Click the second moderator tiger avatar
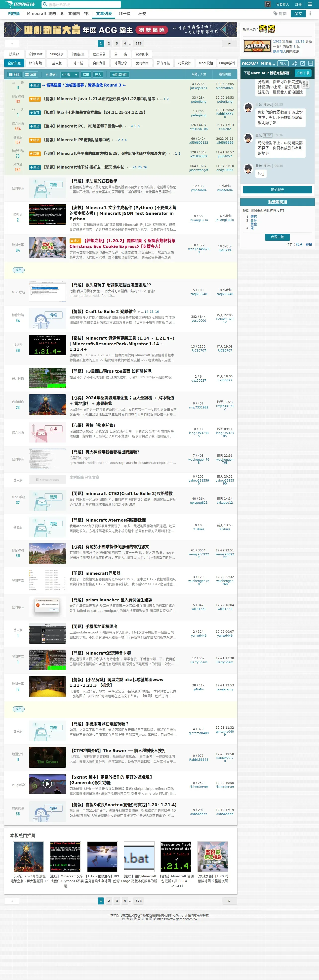319x980 pixels. point(271,29)
